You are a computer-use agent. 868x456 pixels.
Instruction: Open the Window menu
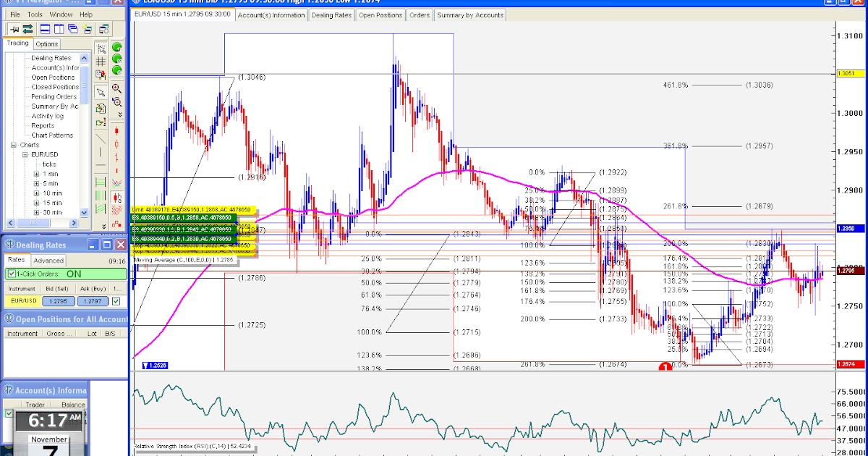61,14
